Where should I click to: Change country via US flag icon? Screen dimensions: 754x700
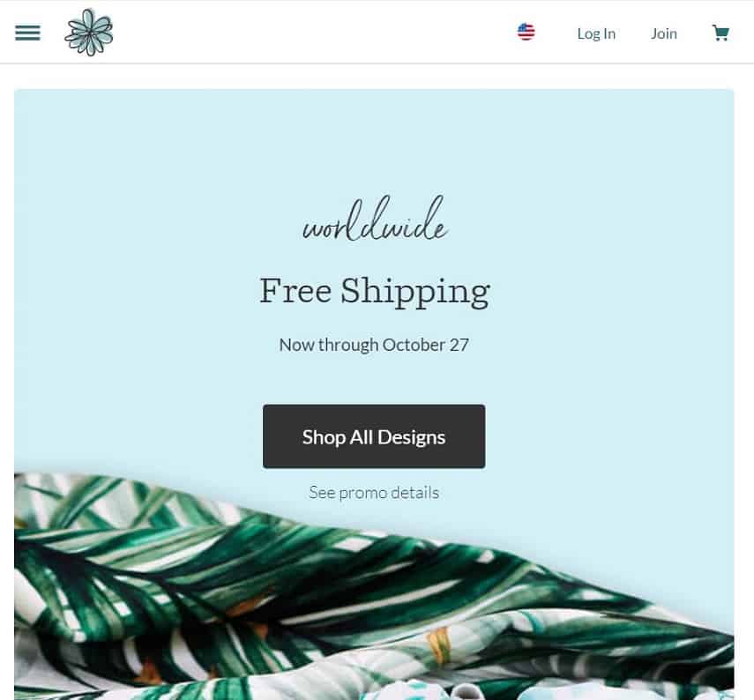point(526,33)
